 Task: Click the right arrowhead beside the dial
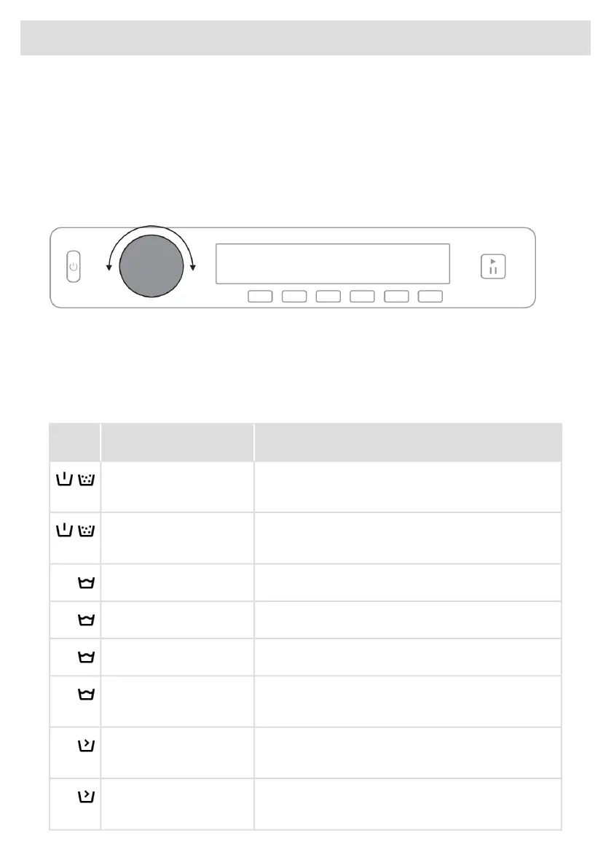[x=193, y=267]
